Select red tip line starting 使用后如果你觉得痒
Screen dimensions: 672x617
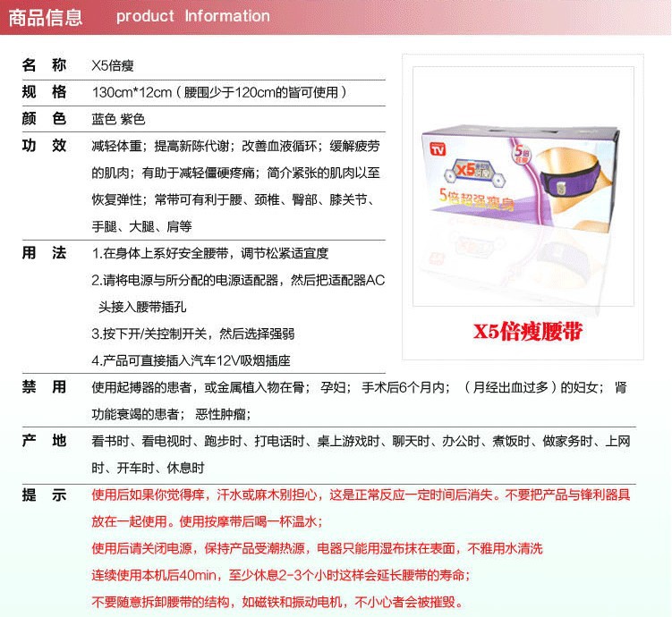coord(361,495)
